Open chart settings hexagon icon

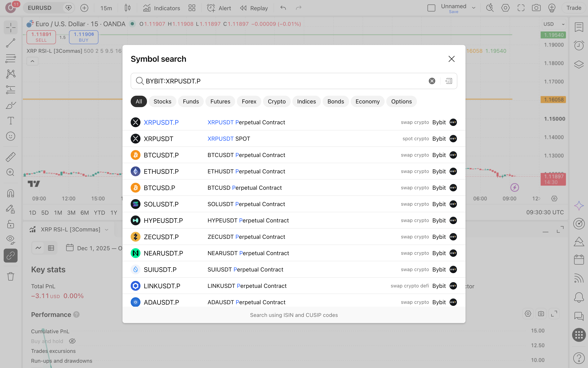(x=505, y=8)
